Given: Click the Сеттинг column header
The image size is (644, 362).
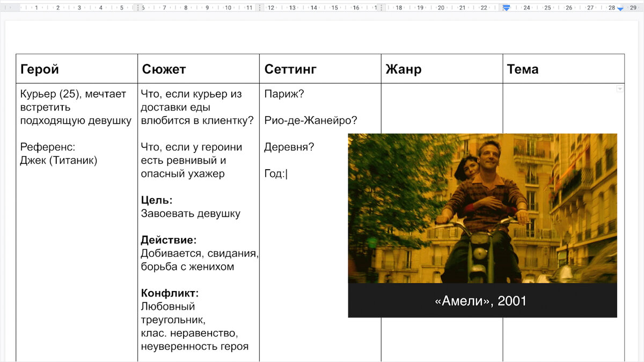Looking at the screenshot, I should tap(290, 69).
